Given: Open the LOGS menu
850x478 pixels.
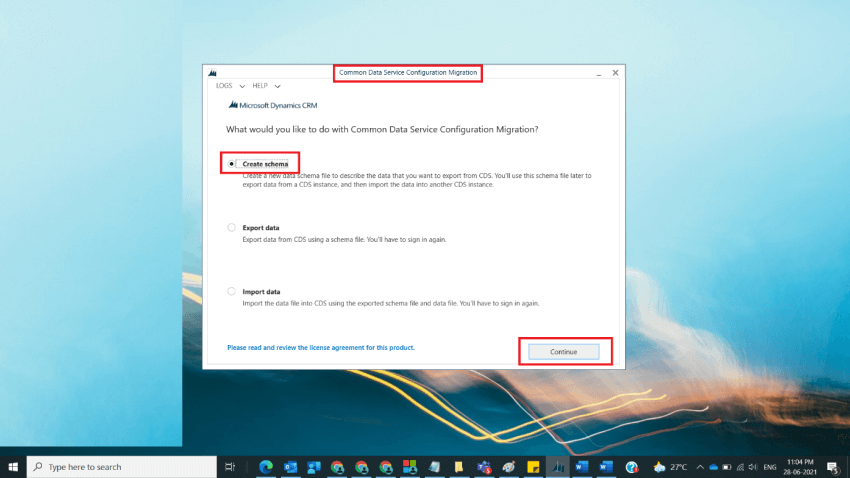Looking at the screenshot, I should [224, 86].
